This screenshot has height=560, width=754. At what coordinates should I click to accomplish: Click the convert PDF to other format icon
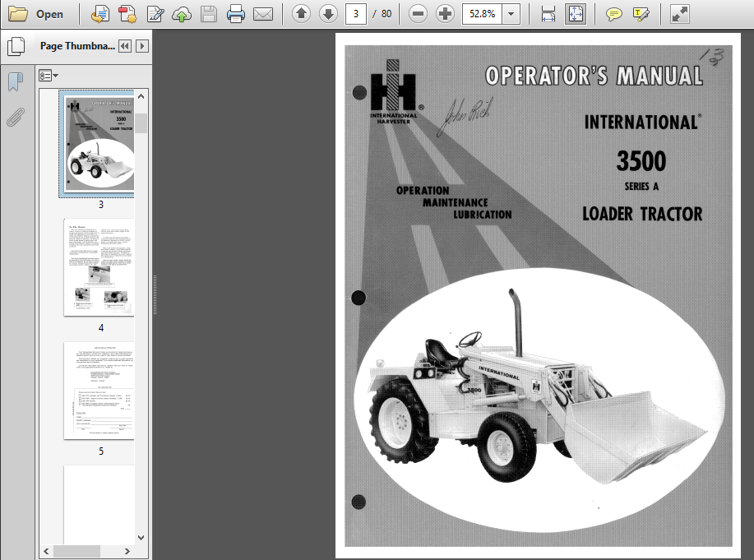tap(100, 14)
